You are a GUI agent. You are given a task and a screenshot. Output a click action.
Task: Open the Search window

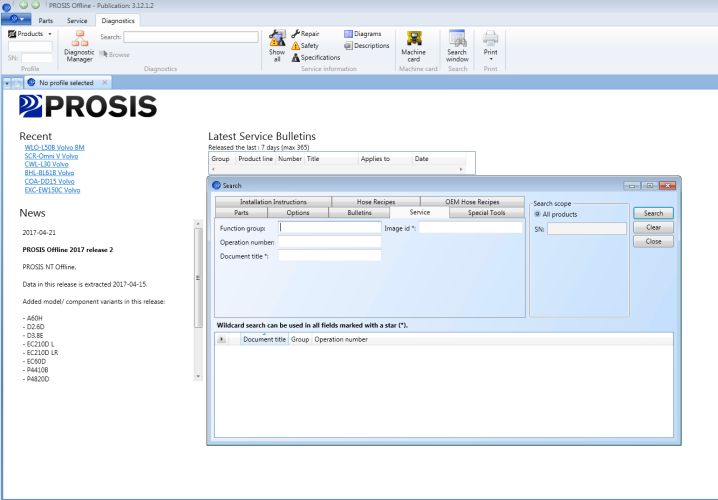point(457,46)
